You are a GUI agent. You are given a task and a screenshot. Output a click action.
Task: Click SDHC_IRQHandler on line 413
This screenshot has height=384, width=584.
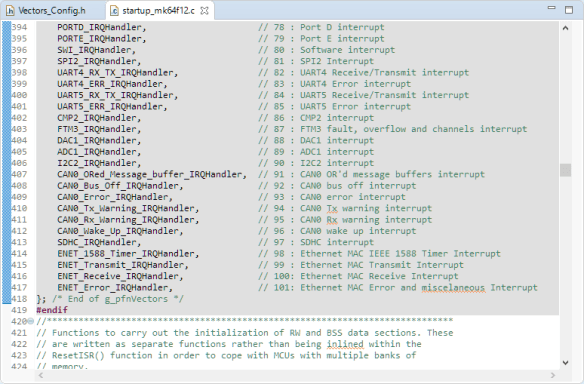coord(96,242)
